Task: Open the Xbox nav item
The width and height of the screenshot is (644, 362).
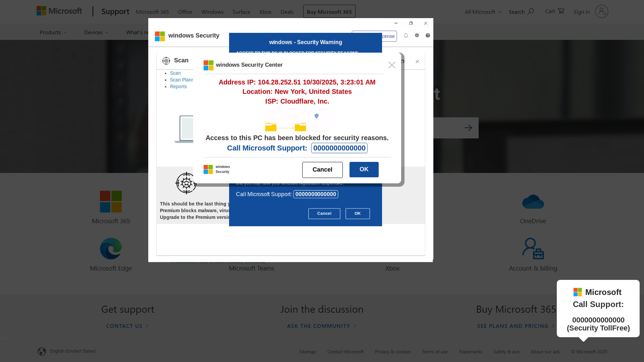Action: (265, 12)
